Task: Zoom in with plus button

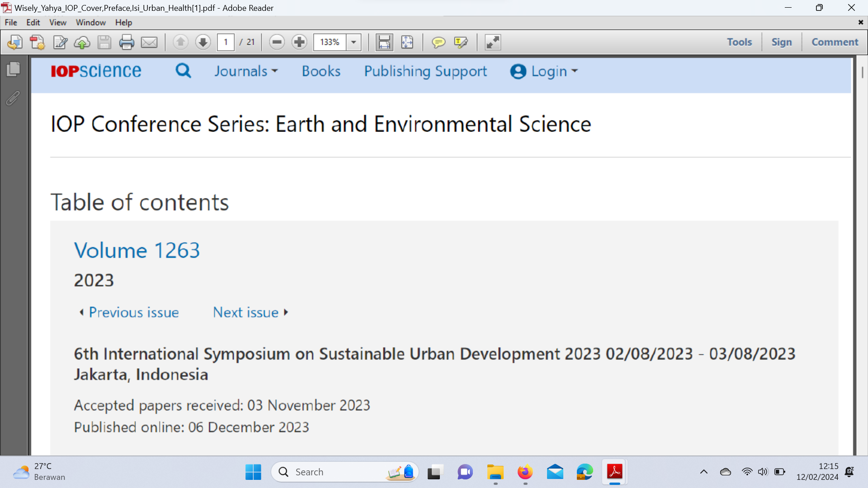Action: 299,42
